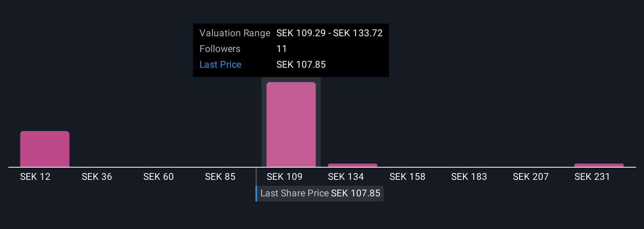Image resolution: width=644 pixels, height=229 pixels.
Task: Click the SEK 12 axis label
Action: click(35, 177)
